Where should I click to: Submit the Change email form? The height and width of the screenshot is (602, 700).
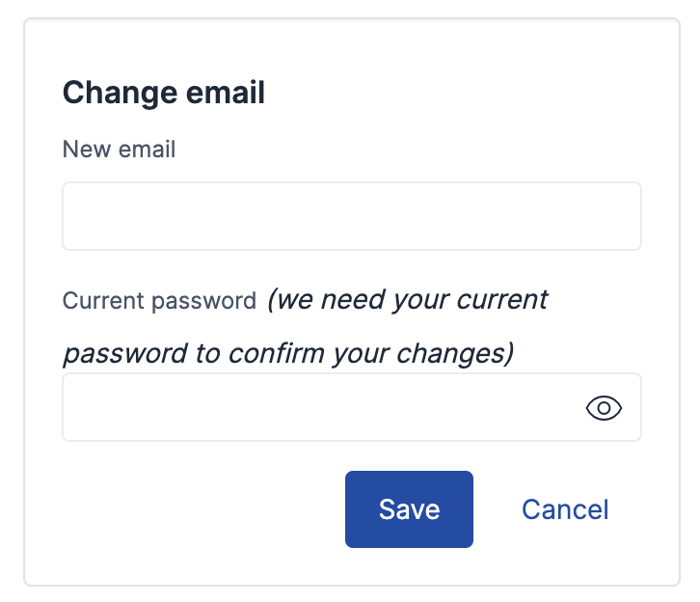point(409,509)
